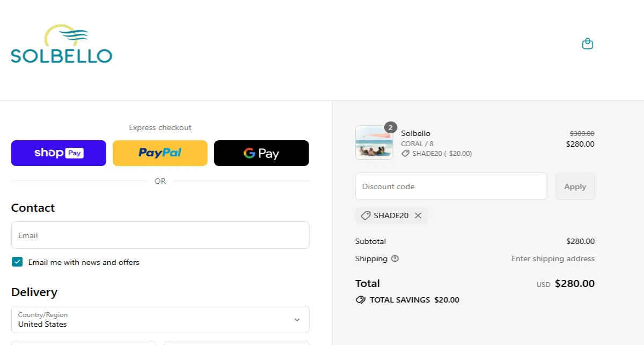This screenshot has width=644, height=345.
Task: Open the shopping bag cart icon
Action: pyautogui.click(x=588, y=44)
